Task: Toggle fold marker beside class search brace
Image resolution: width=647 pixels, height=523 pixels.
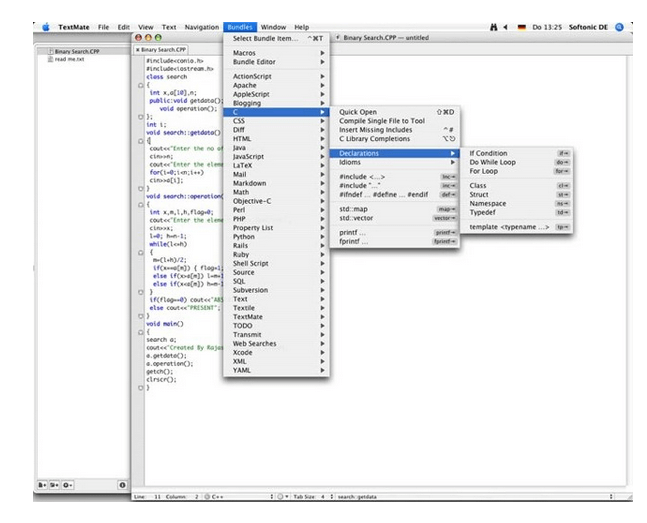Action: click(140, 85)
